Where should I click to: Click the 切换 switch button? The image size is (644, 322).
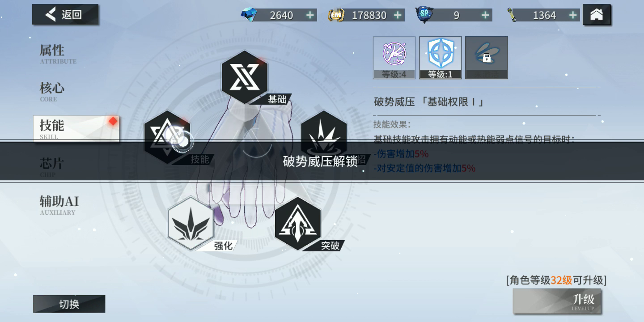point(69,304)
